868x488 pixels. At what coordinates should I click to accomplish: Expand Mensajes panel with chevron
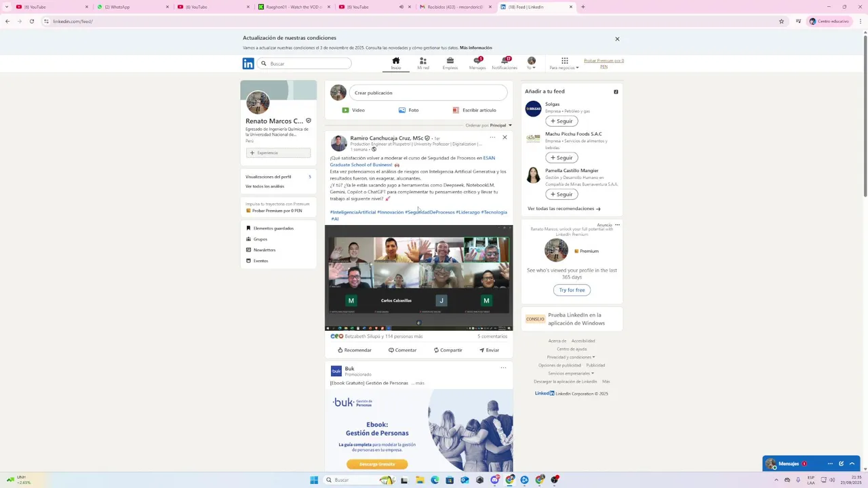(852, 464)
